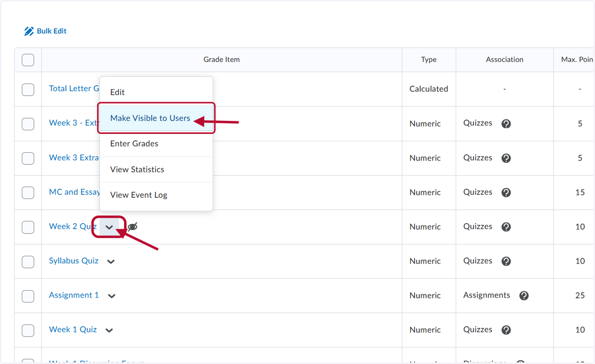Click max points 15 for MC and Essay
This screenshot has width=595, height=364.
coord(580,192)
